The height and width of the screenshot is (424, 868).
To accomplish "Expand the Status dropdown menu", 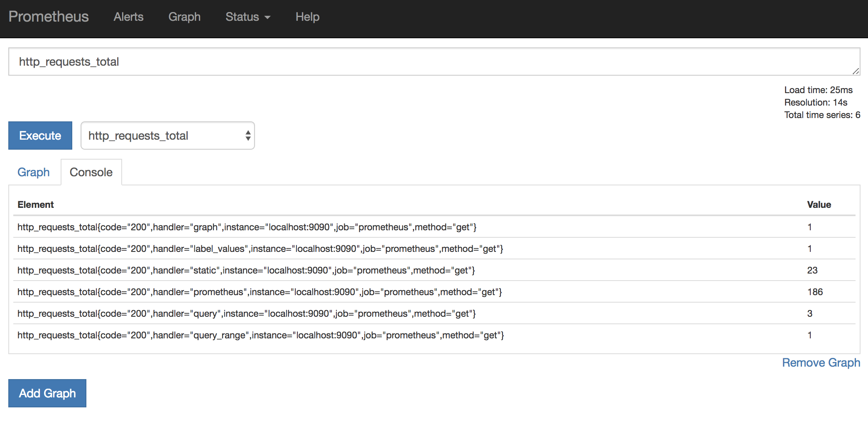I will pos(248,17).
